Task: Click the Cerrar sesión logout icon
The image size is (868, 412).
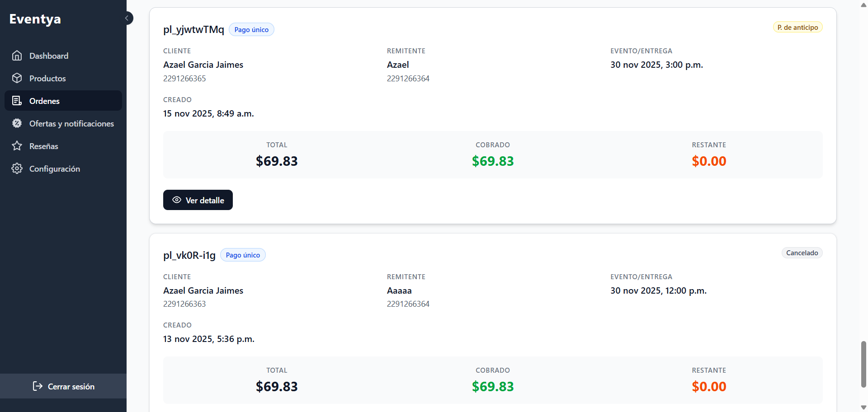Action: (x=38, y=386)
